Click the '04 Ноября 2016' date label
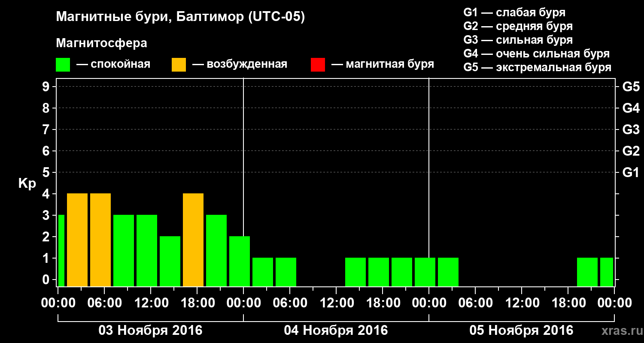 336,330
